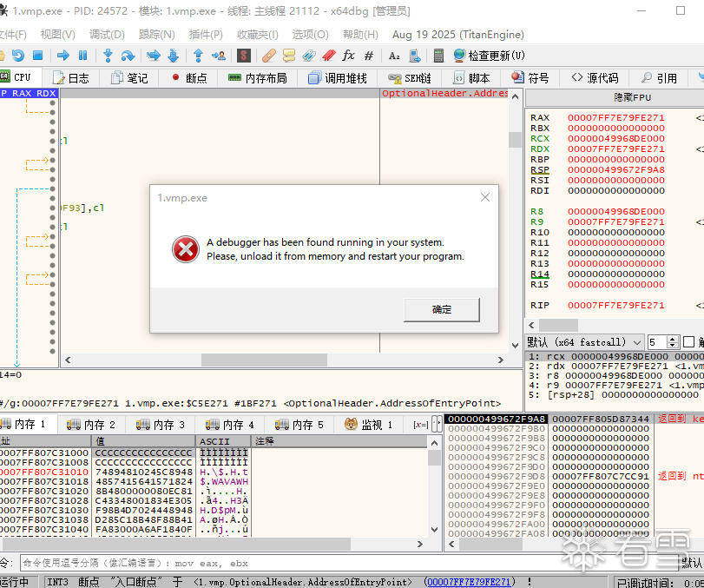The image size is (704, 588).
Task: Switch to the SEH链 tab
Action: coord(410,78)
